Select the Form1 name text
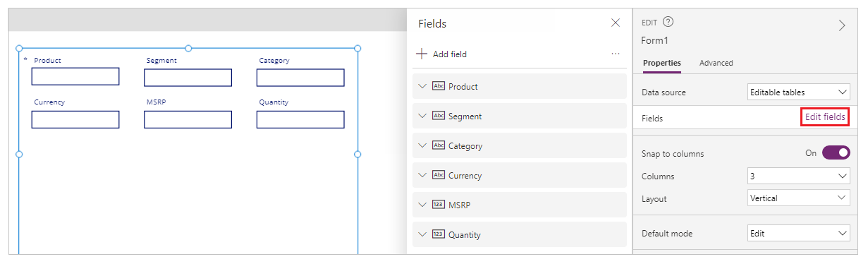This screenshot has height=264, width=868. point(654,40)
